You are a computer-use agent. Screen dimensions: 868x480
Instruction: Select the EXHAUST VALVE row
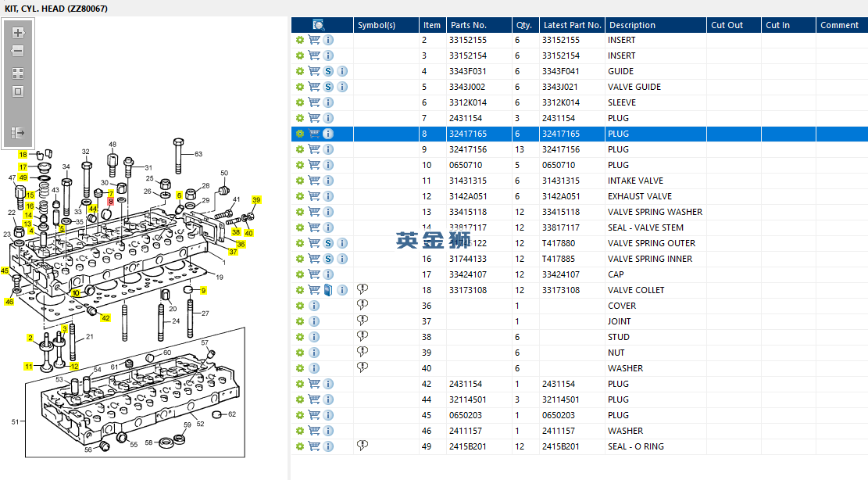click(x=579, y=196)
